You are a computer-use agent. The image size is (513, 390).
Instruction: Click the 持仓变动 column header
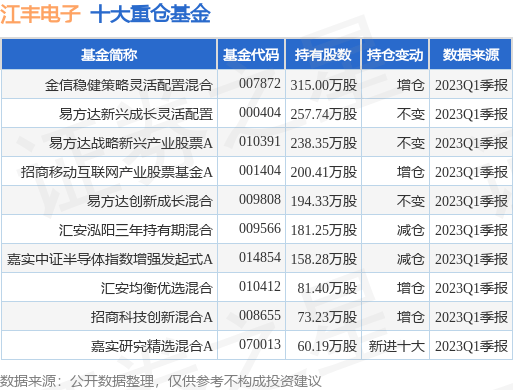(395, 55)
